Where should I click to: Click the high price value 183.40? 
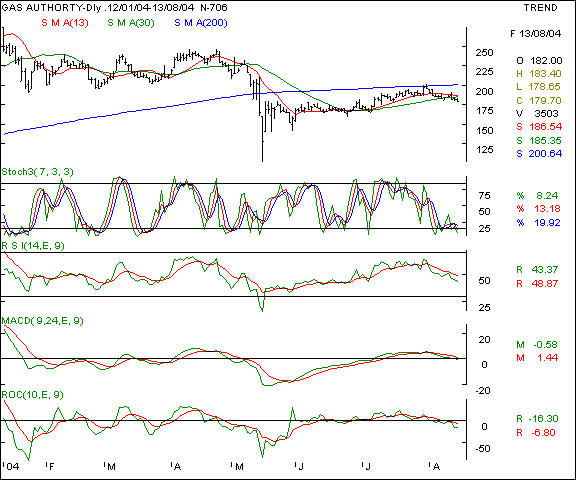tap(545, 74)
